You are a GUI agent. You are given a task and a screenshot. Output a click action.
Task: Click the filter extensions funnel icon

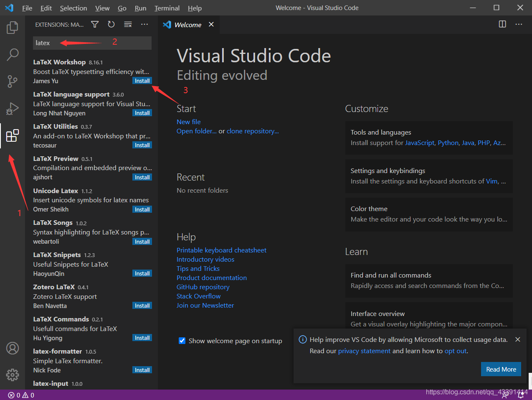tap(95, 24)
